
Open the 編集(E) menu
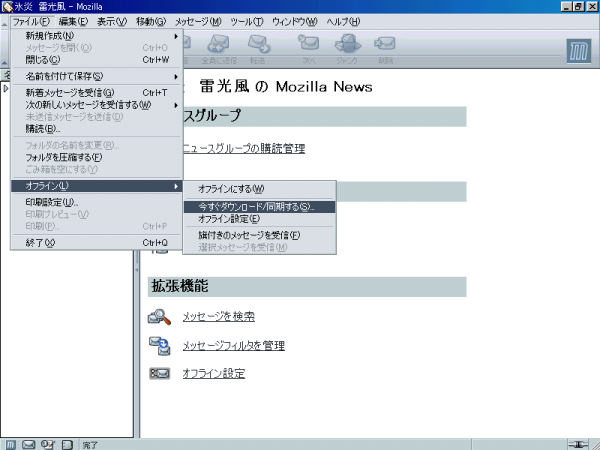pyautogui.click(x=73, y=22)
